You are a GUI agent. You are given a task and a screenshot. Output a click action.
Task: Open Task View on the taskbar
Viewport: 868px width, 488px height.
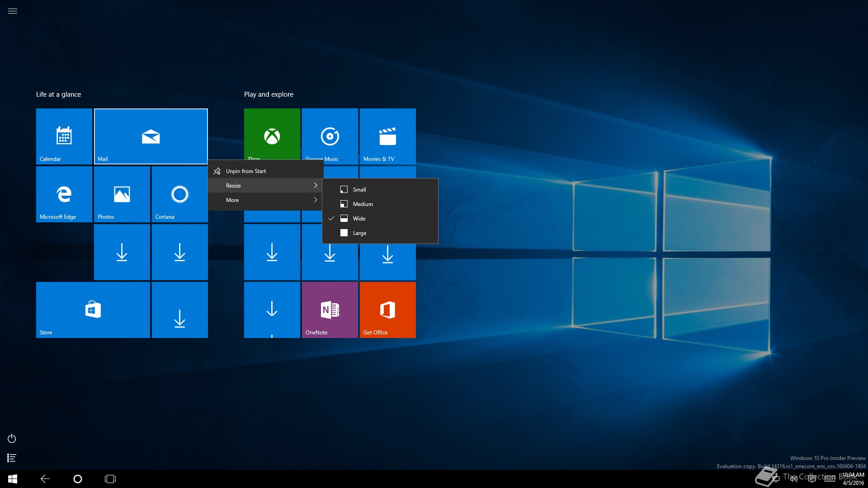[110, 479]
